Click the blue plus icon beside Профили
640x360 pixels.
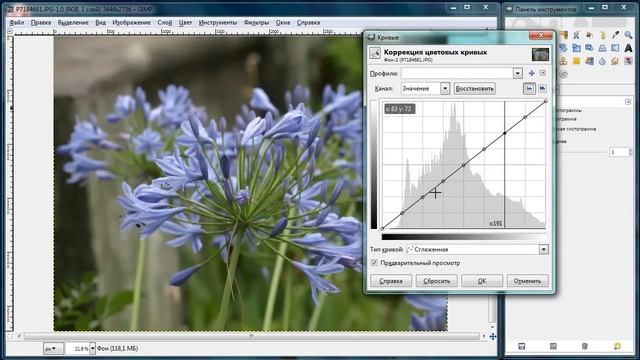[531, 73]
